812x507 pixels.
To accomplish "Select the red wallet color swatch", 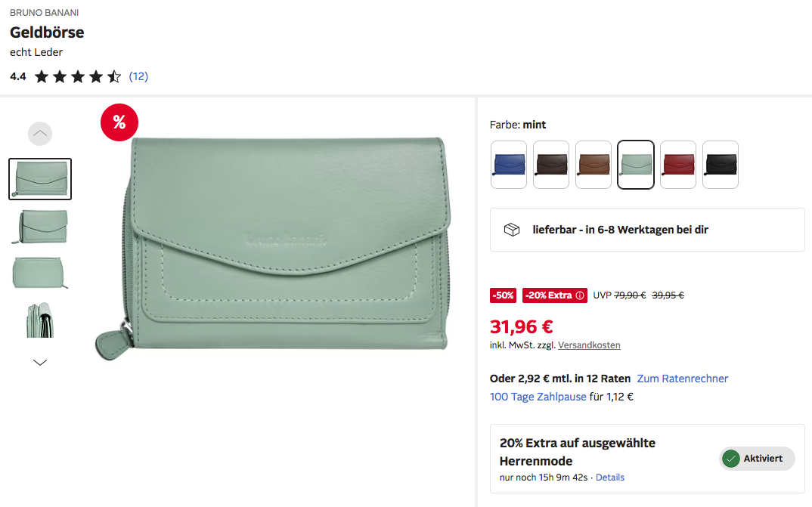I will (x=678, y=165).
